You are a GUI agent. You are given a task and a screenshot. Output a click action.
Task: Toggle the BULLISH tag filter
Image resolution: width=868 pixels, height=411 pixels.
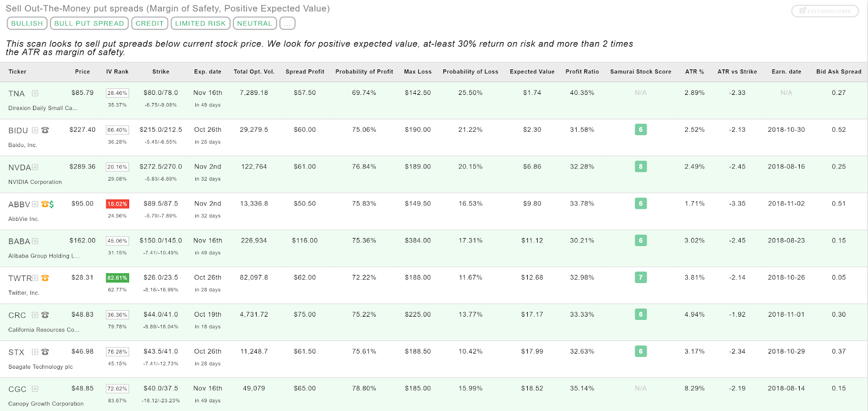click(x=27, y=23)
